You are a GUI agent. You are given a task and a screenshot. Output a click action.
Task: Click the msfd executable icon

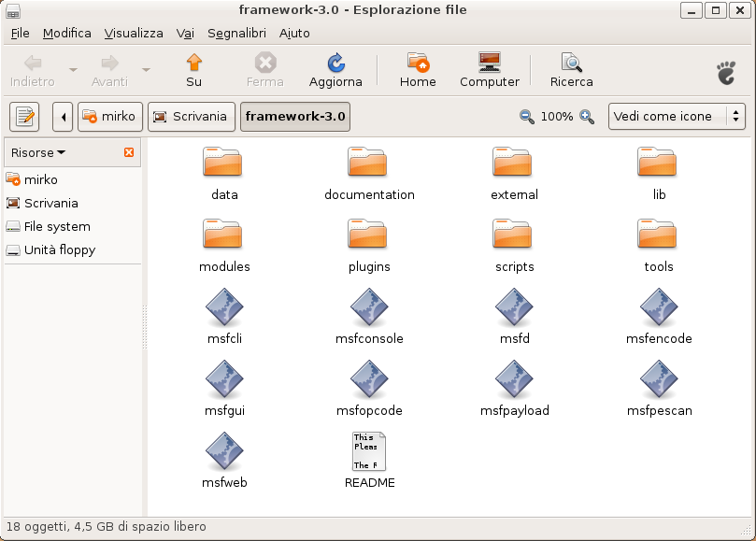pos(514,307)
